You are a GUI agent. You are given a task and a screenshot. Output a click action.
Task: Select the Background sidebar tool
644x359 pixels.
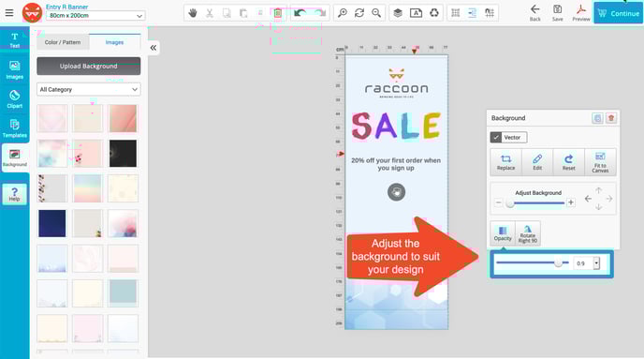15,157
